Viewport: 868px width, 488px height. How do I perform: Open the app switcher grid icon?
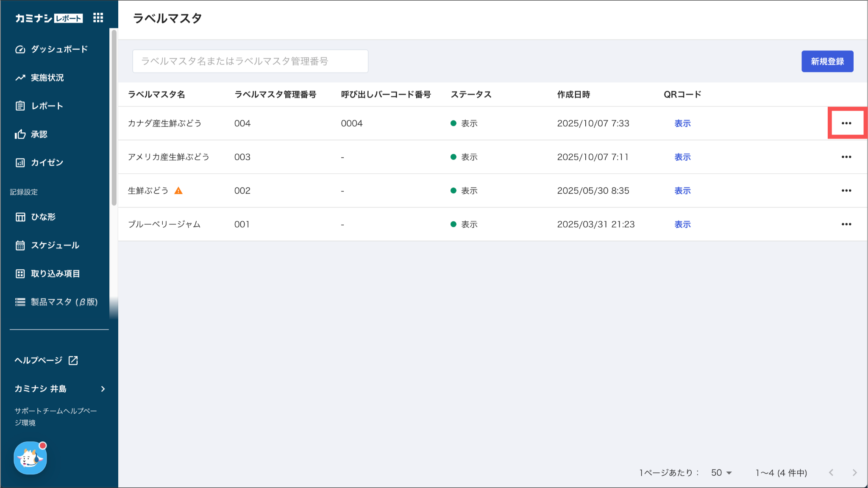(98, 17)
